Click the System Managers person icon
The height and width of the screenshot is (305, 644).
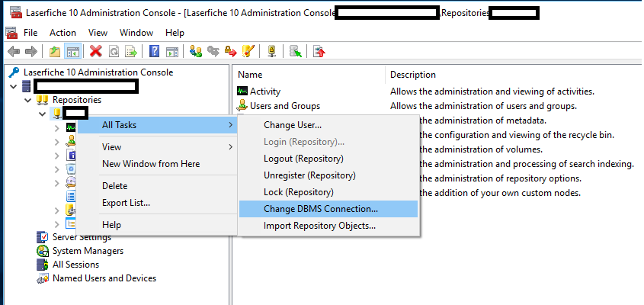43,251
